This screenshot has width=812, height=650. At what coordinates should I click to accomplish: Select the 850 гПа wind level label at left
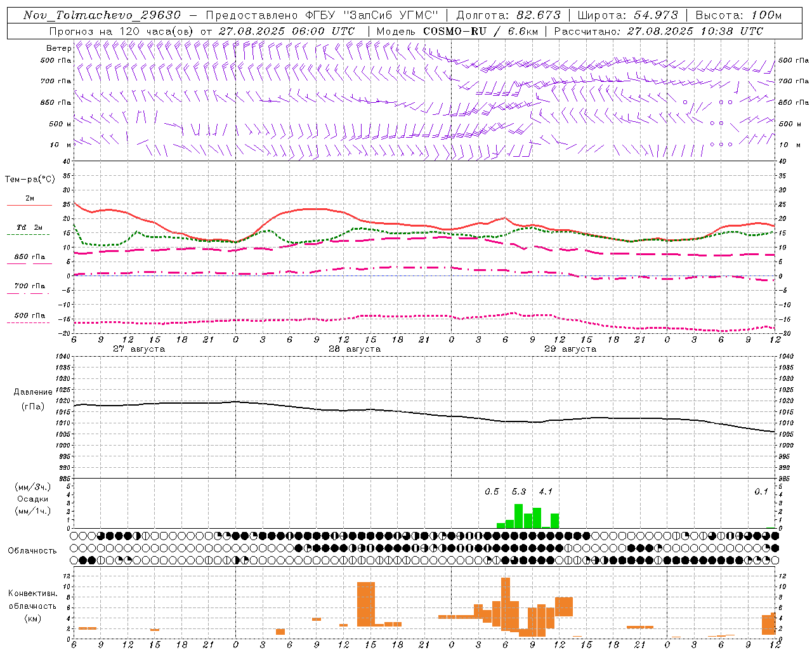[56, 102]
